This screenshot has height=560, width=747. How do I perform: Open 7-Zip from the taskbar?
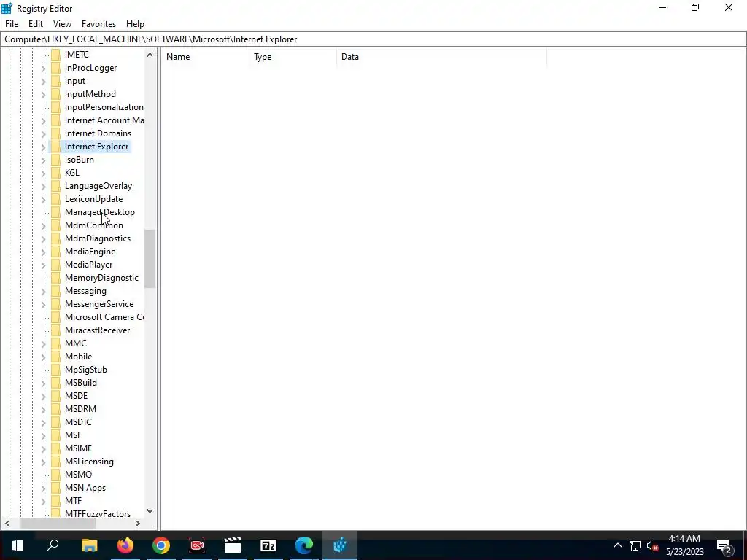268,545
